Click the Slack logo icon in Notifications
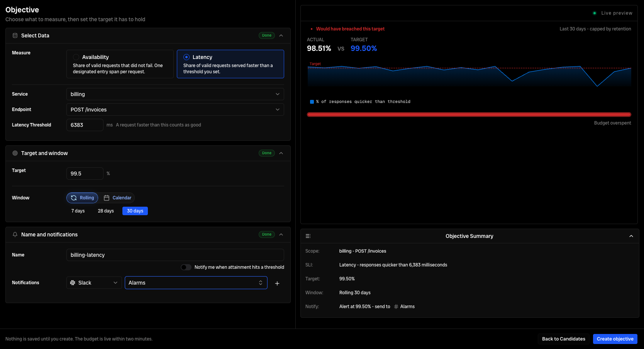This screenshot has height=349, width=644. click(73, 283)
